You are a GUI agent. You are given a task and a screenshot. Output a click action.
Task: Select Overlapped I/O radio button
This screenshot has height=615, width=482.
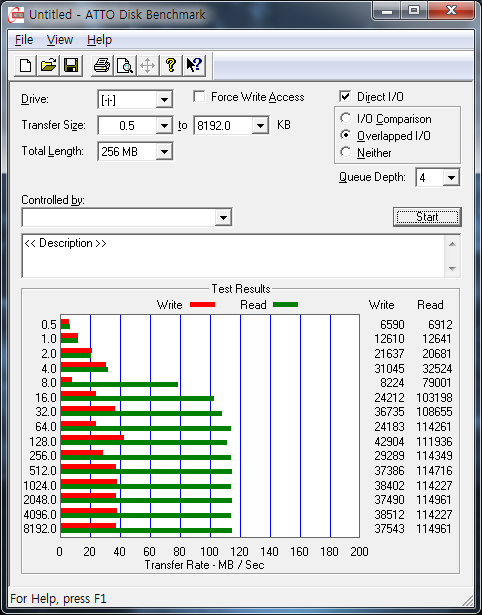click(x=346, y=135)
